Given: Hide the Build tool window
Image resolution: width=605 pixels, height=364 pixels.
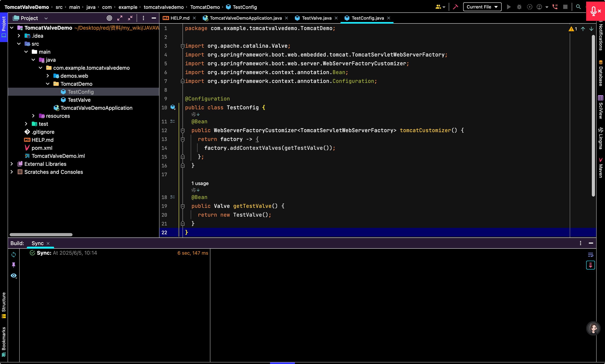Looking at the screenshot, I should pyautogui.click(x=591, y=243).
